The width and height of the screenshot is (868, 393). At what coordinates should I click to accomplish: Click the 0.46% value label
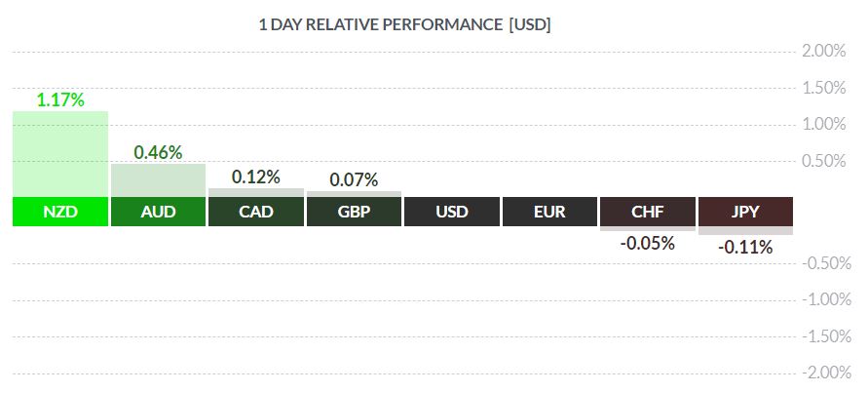pos(159,152)
